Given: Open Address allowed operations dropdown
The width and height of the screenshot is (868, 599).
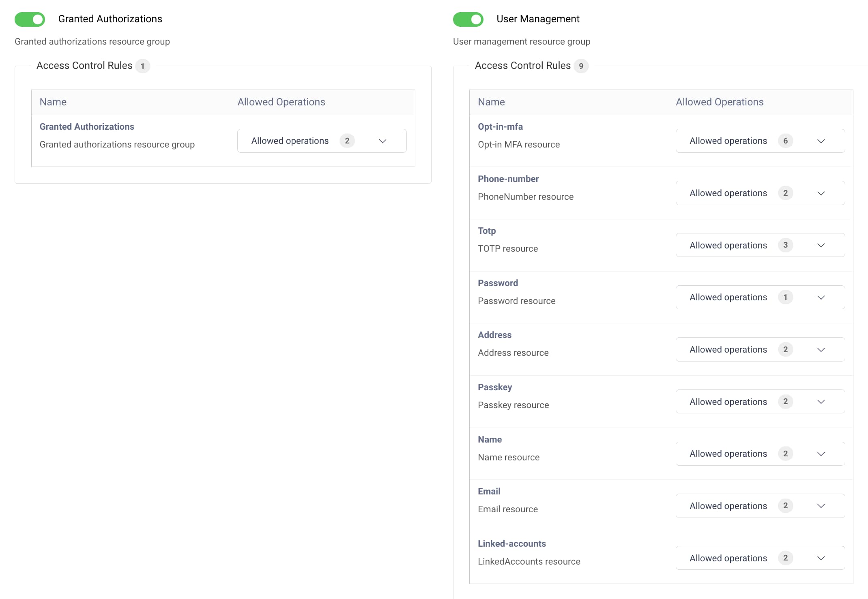Looking at the screenshot, I should coord(760,349).
